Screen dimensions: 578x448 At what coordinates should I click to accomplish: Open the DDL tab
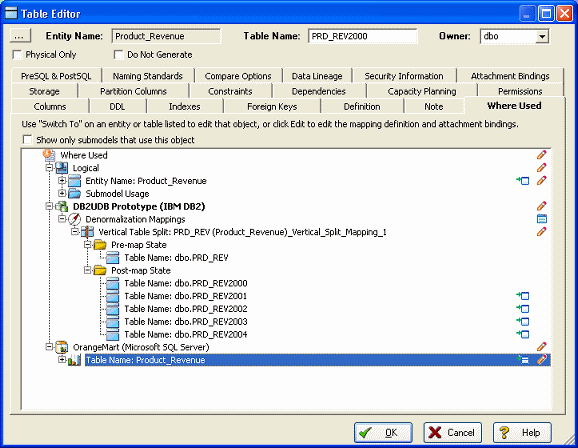click(117, 107)
